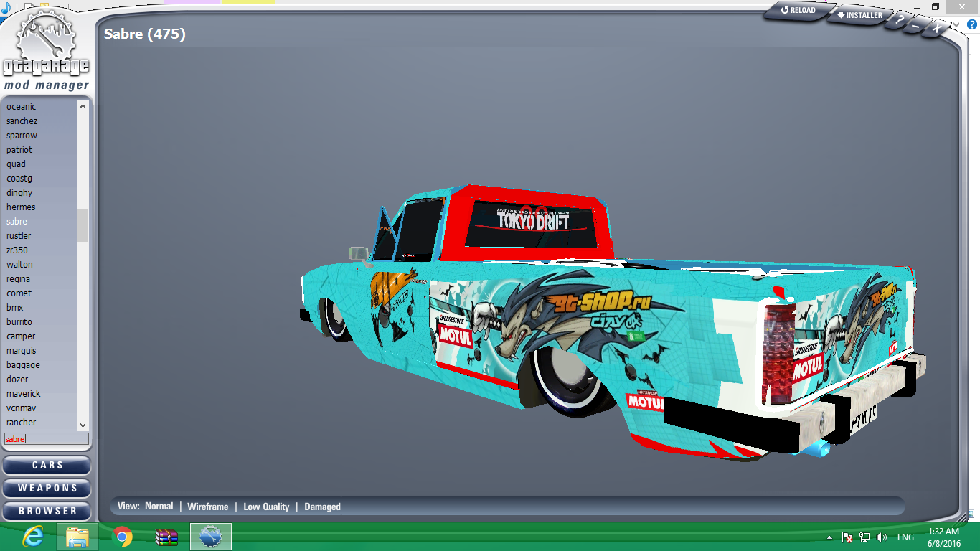Viewport: 980px width, 551px height.
Task: Open the BROWSER section
Action: 47,511
